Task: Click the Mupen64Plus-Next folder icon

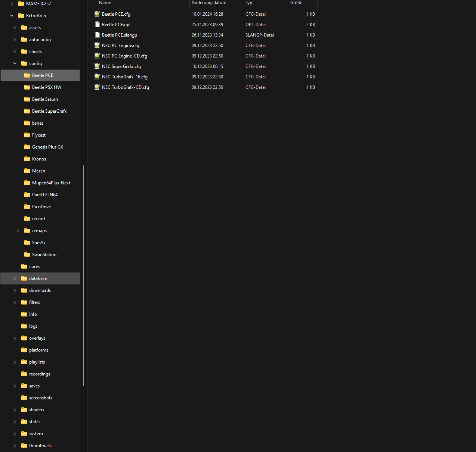Action: [27, 183]
